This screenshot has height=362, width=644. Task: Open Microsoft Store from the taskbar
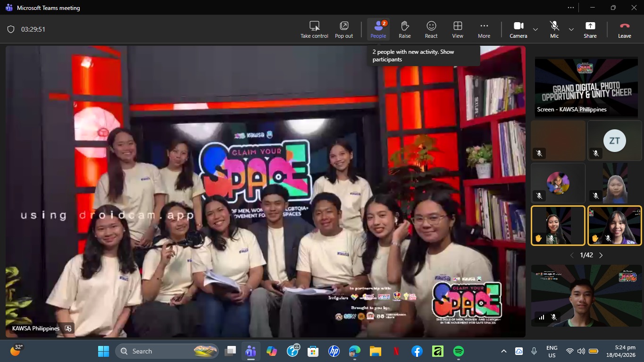click(x=313, y=351)
